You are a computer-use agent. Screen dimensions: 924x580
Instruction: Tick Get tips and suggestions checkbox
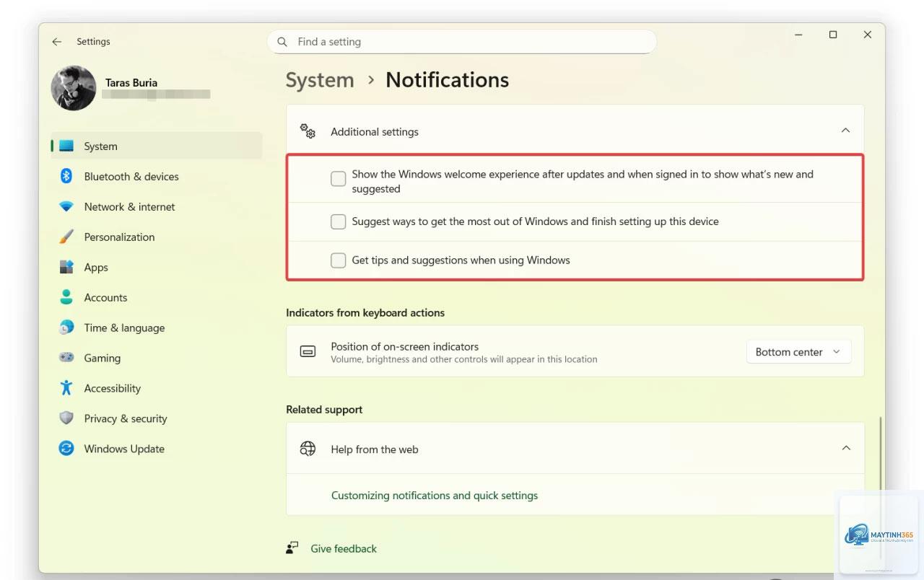(x=338, y=260)
